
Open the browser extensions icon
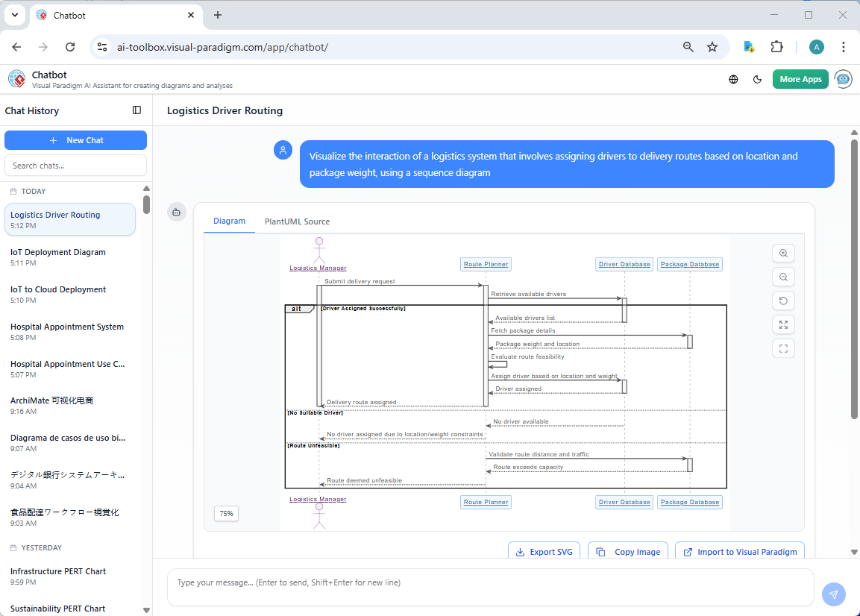pyautogui.click(x=776, y=46)
